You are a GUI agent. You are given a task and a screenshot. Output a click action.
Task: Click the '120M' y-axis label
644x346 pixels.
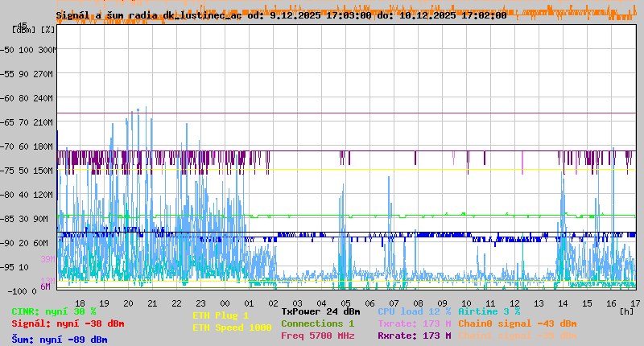click(x=43, y=195)
